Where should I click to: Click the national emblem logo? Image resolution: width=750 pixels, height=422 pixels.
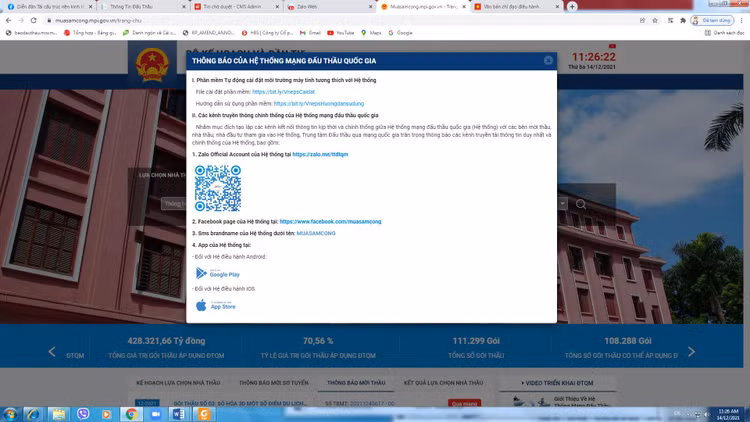[x=152, y=64]
